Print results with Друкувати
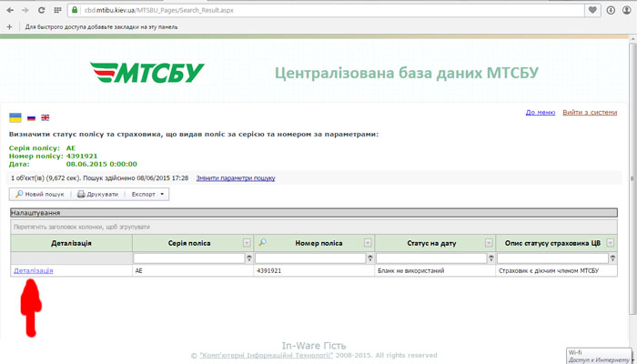This screenshot has height=364, width=637. 98,194
